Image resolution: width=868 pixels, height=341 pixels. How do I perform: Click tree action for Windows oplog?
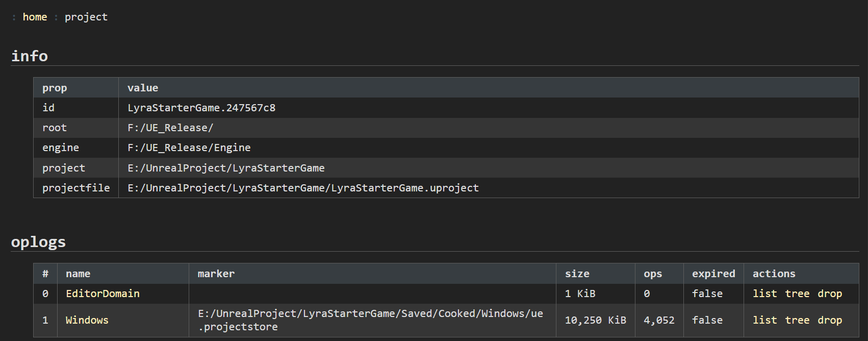click(797, 320)
